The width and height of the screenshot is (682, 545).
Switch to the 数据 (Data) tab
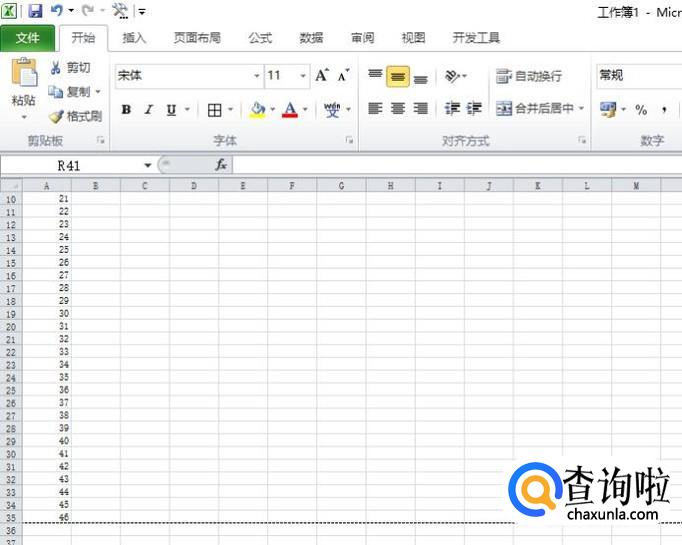coord(311,38)
